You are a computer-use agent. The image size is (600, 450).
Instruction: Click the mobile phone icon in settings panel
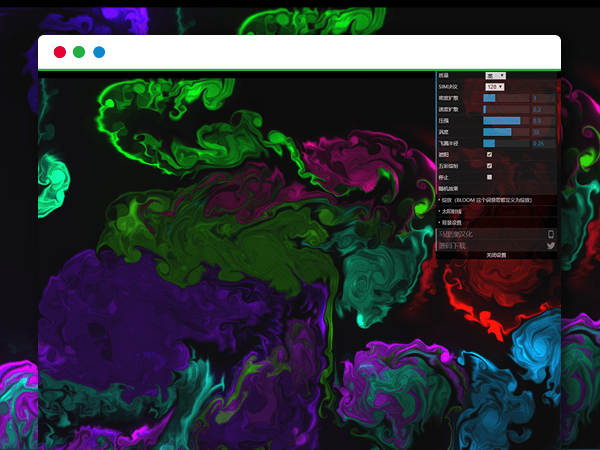click(550, 234)
